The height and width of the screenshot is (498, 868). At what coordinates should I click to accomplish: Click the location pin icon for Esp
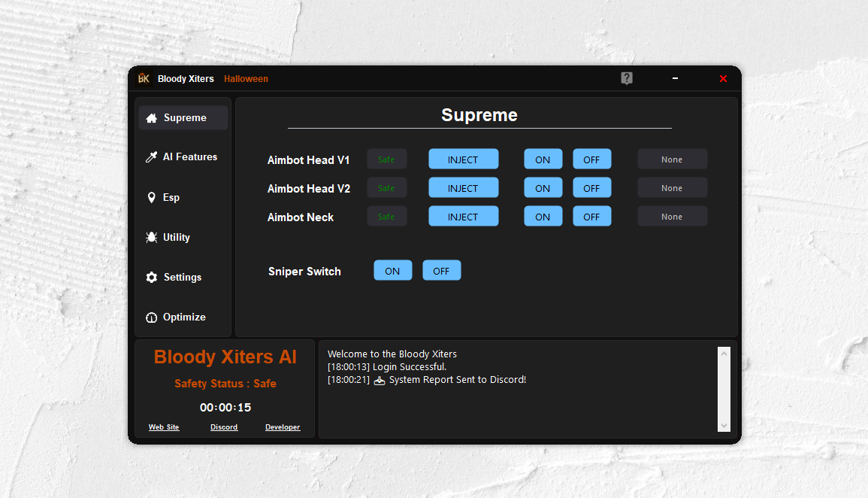[x=151, y=198]
